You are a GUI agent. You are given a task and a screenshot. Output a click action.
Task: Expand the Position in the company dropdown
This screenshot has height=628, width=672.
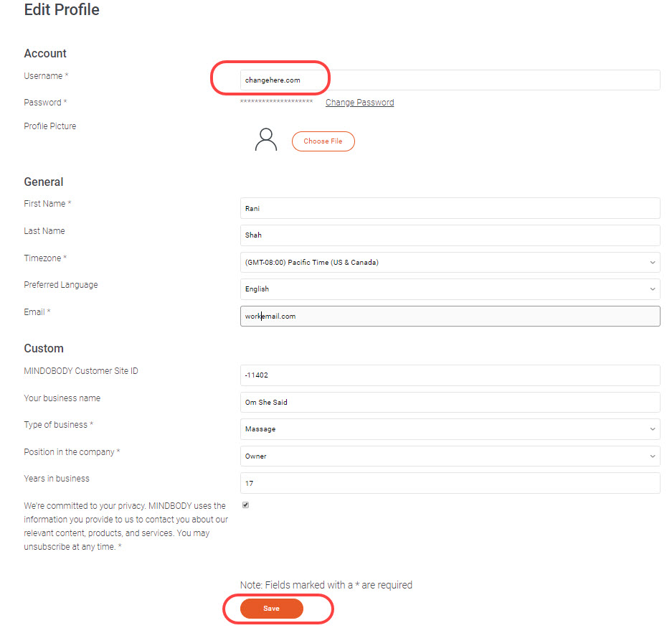[449, 456]
